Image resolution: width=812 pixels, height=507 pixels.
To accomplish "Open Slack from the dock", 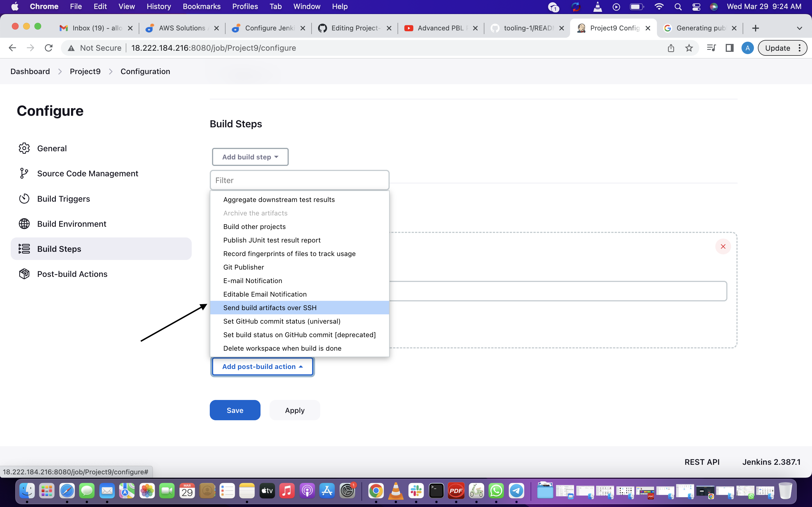I will coord(416,491).
